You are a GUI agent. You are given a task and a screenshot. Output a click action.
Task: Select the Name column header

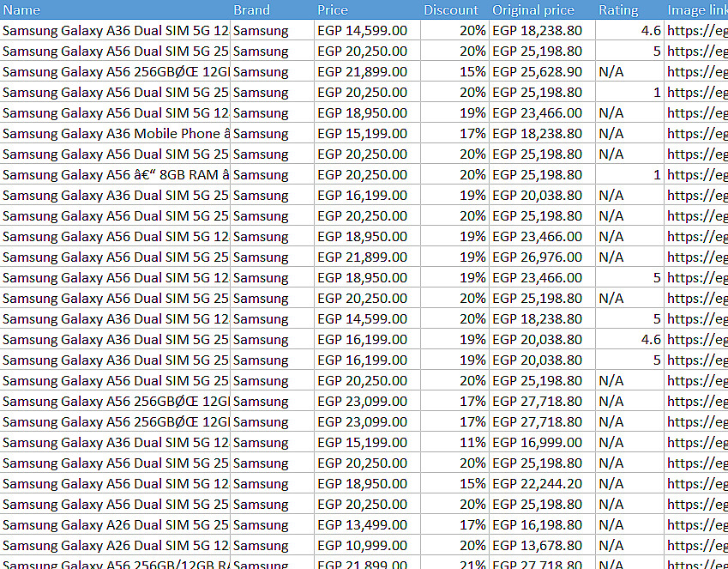[115, 9]
